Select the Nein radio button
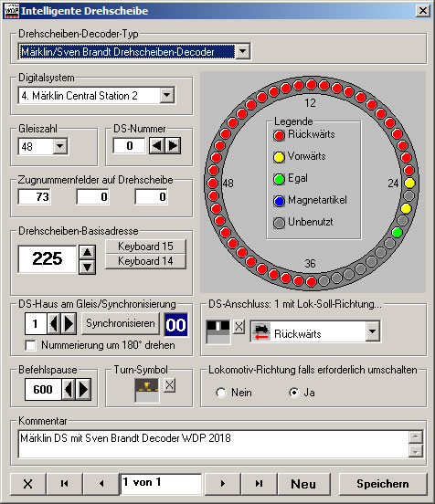The image size is (435, 504). [221, 393]
